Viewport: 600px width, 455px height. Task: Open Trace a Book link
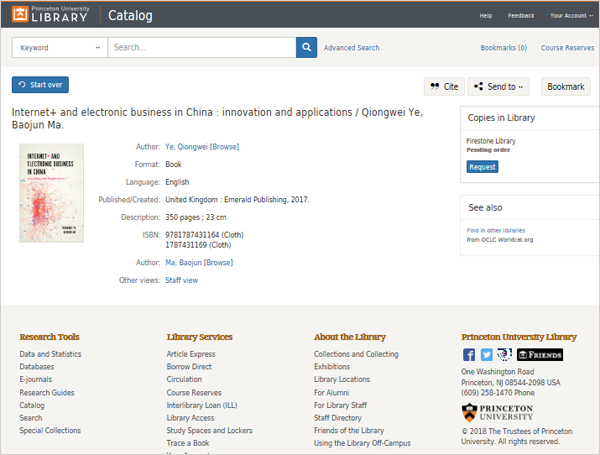coord(188,443)
